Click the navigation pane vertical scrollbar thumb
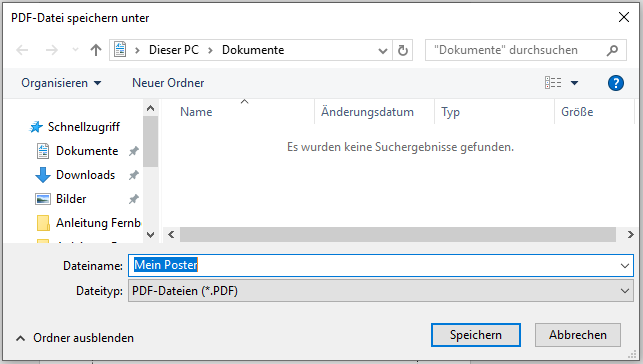The height and width of the screenshot is (364, 643). tap(150, 141)
